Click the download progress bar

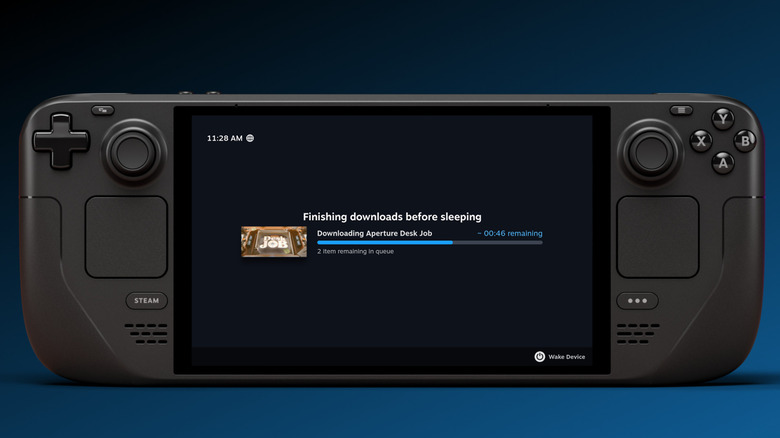tap(430, 242)
